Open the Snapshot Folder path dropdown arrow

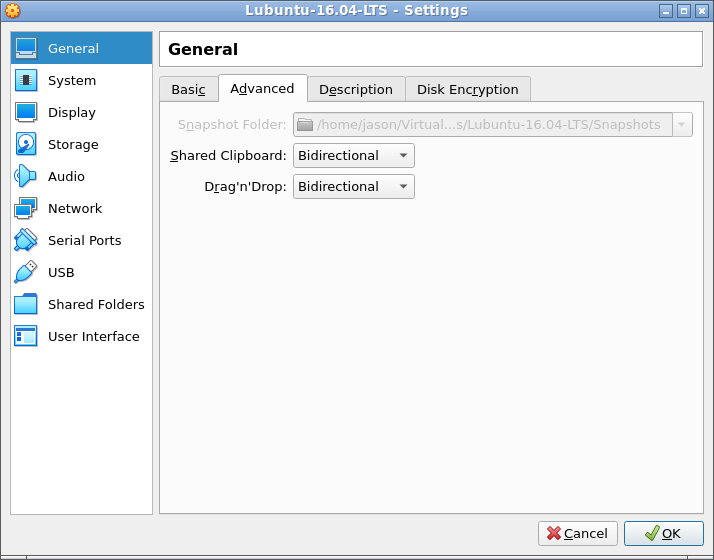coord(682,124)
